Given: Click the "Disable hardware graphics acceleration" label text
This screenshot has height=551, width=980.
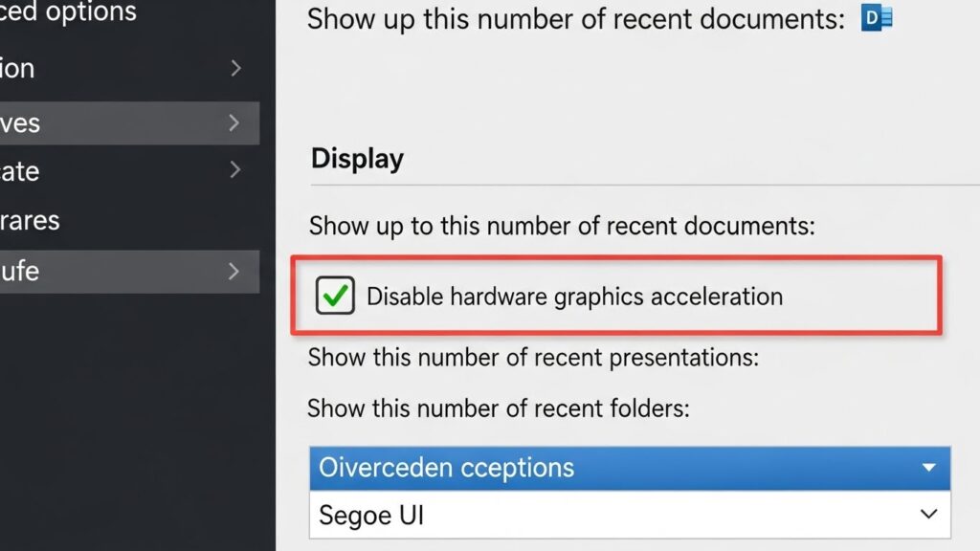Looking at the screenshot, I should click(x=574, y=297).
